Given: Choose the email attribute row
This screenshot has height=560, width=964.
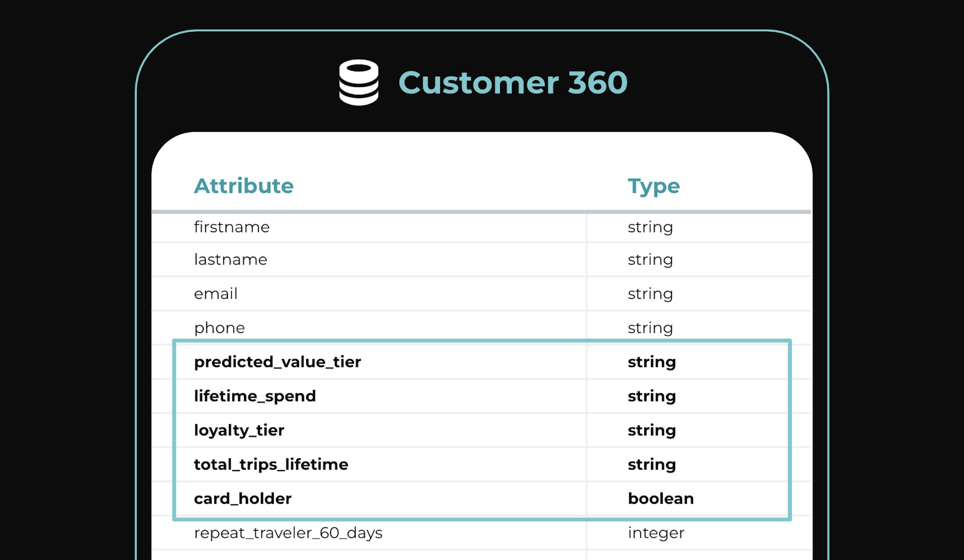Looking at the screenshot, I should point(216,294).
